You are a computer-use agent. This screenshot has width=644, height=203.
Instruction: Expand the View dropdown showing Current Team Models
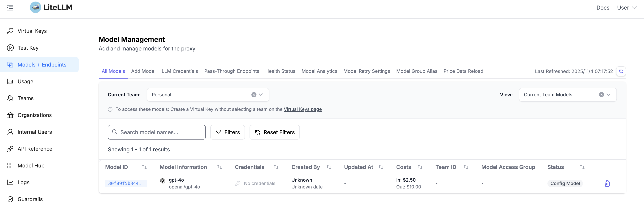coord(609,94)
